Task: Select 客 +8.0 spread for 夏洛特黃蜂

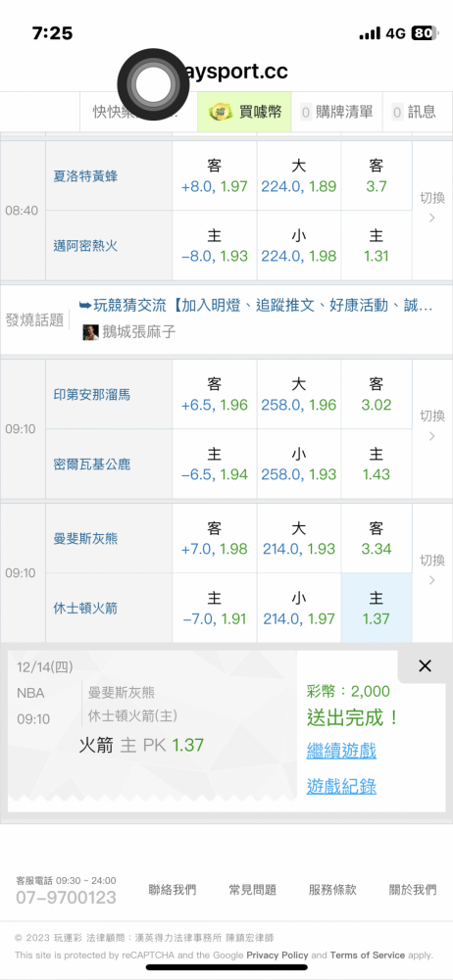Action: (x=215, y=175)
